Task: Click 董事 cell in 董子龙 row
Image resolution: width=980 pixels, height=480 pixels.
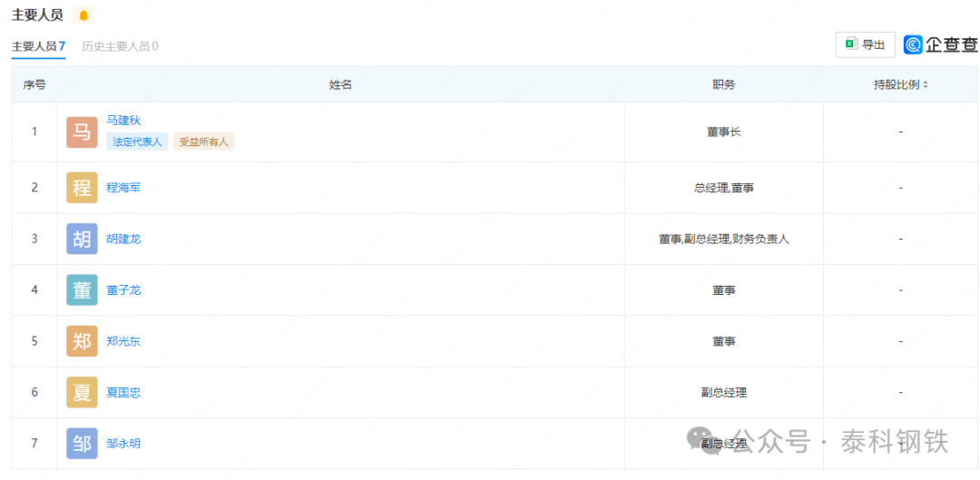Action: (x=724, y=290)
